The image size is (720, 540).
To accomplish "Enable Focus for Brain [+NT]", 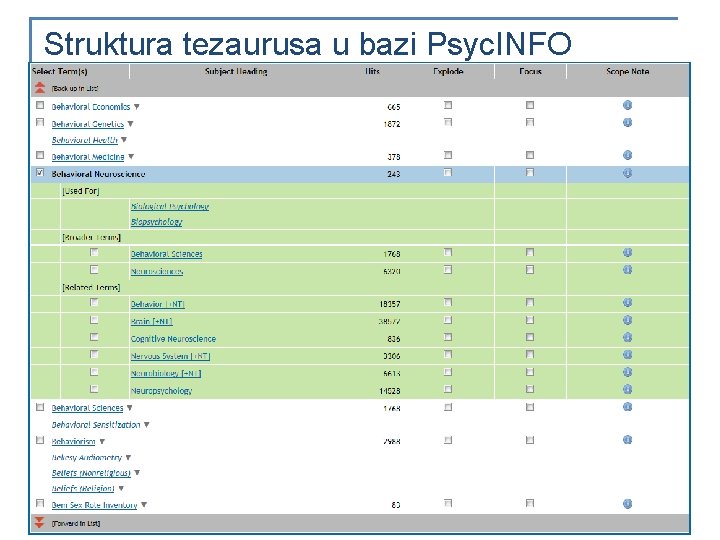I will (530, 320).
